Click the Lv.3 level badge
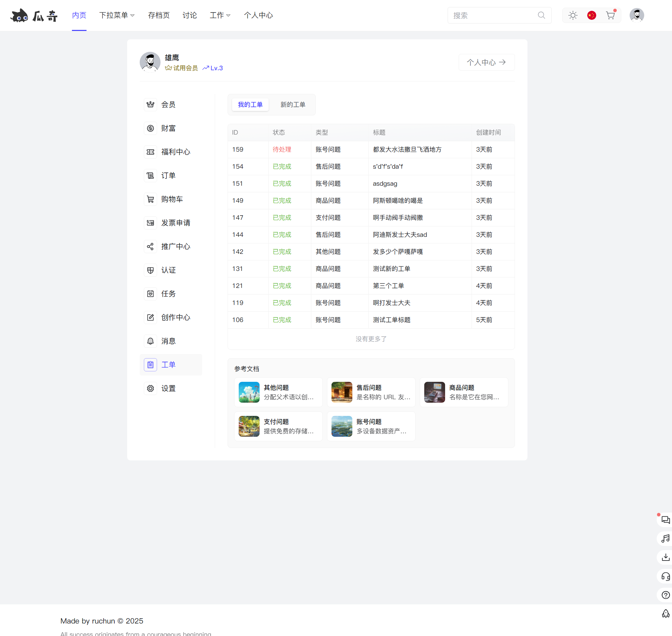This screenshot has width=672, height=636. coord(213,68)
